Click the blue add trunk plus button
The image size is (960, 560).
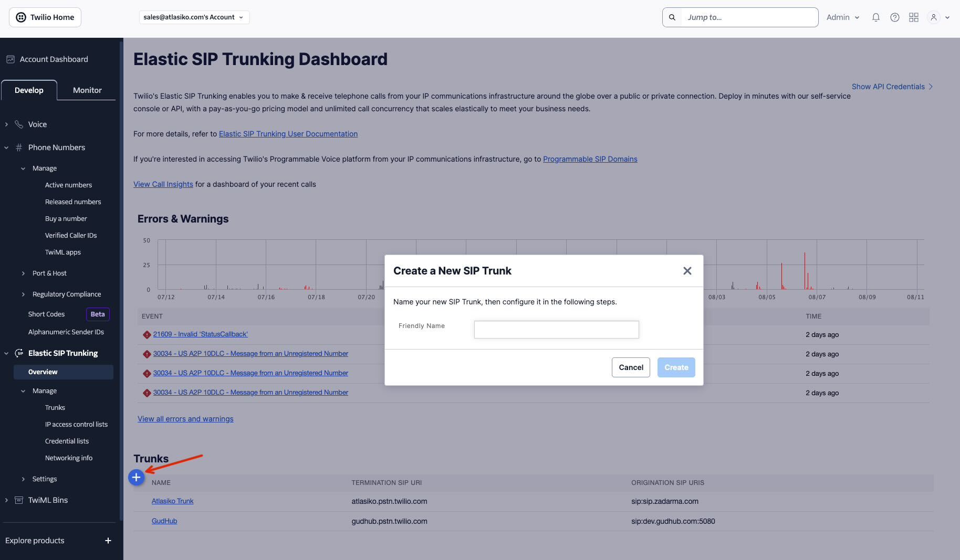tap(137, 477)
